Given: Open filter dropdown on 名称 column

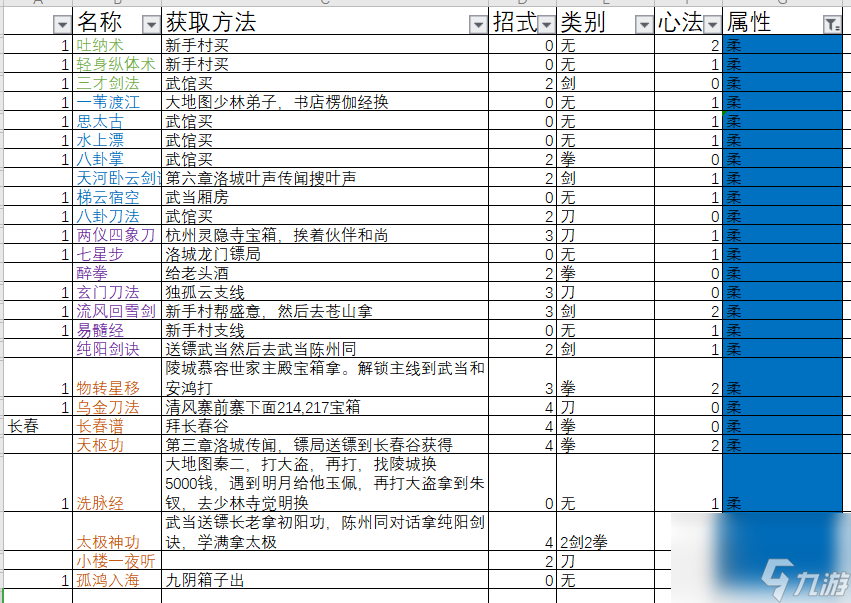Looking at the screenshot, I should click(x=151, y=24).
